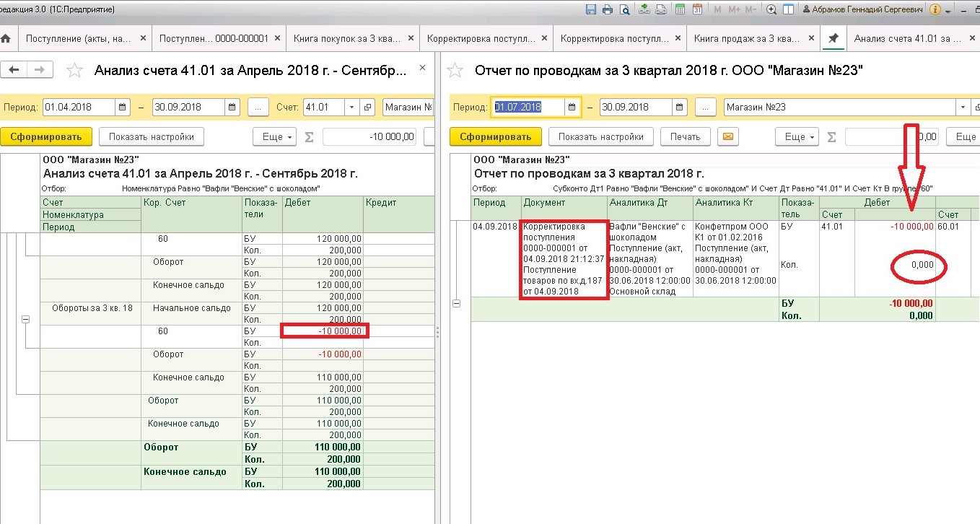Image resolution: width=980 pixels, height=524 pixels.
Task: Select the Конфетпром ООО К1 analytics cell
Action: pyautogui.click(x=736, y=258)
